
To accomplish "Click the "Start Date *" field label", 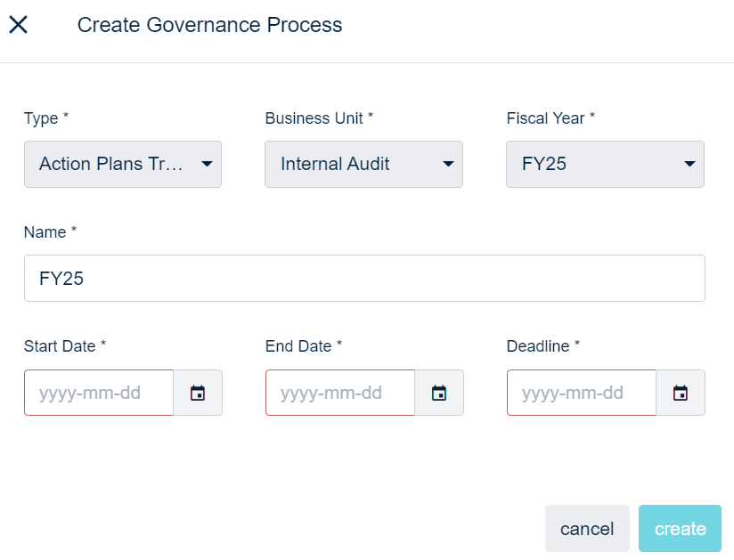I will pos(65,346).
